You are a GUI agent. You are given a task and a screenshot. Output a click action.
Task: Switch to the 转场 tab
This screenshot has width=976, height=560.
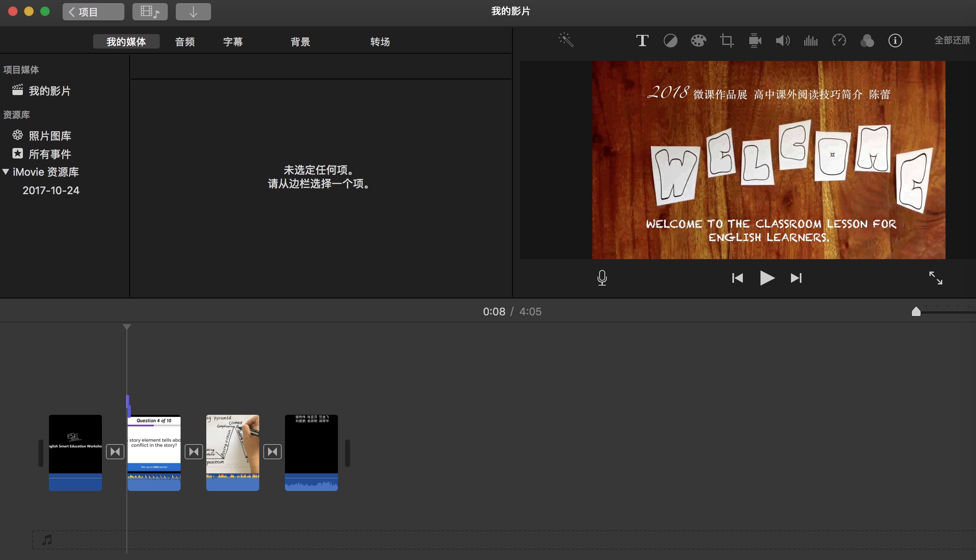pos(380,42)
